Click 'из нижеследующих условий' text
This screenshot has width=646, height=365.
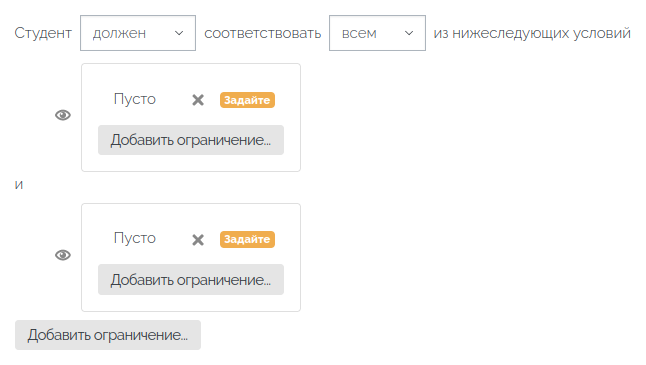point(532,33)
